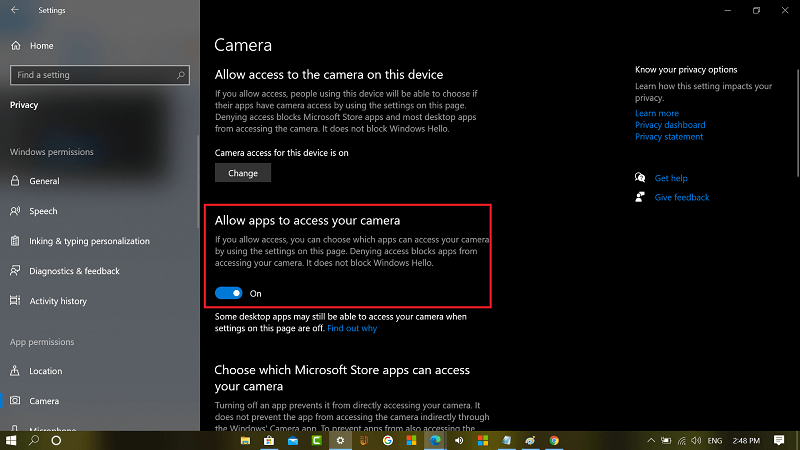Click the Get help chat icon
The width and height of the screenshot is (800, 450).
point(640,178)
